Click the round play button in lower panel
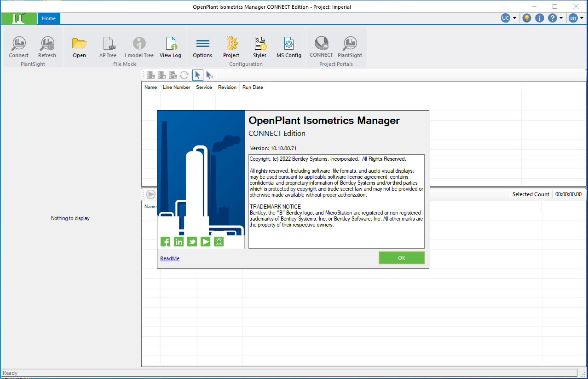This screenshot has height=379, width=588. [x=151, y=194]
